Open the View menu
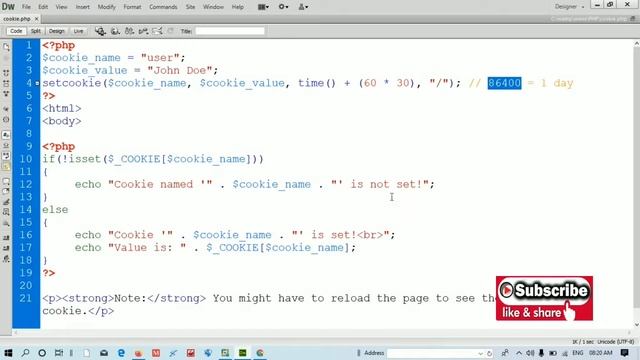 61,7
